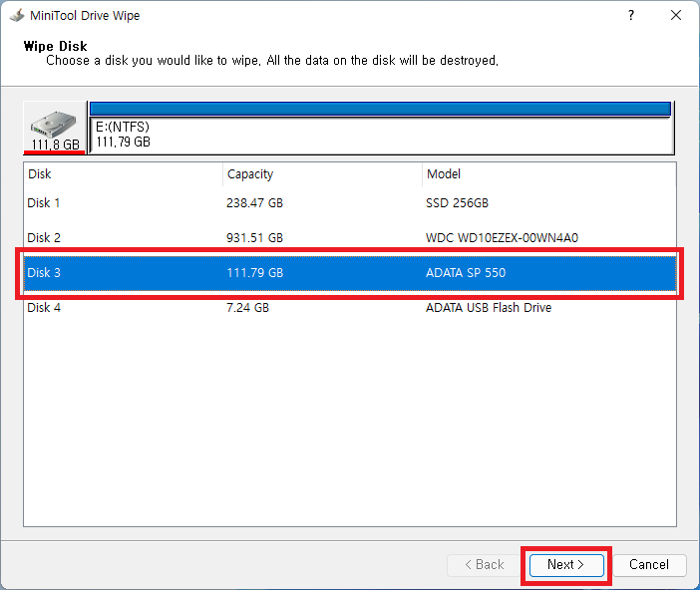Click the WDC WD10EZEX-00WN4A0 model cell
This screenshot has width=700, height=590.
point(502,238)
